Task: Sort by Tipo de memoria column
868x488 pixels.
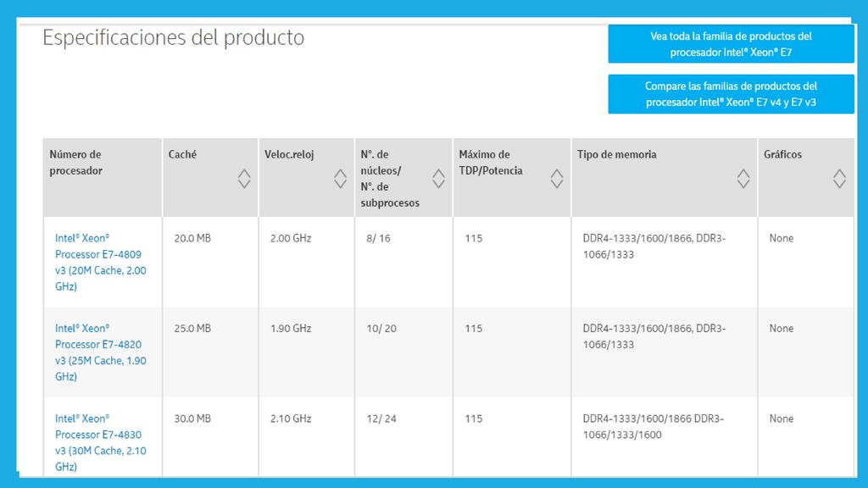Action: [743, 179]
